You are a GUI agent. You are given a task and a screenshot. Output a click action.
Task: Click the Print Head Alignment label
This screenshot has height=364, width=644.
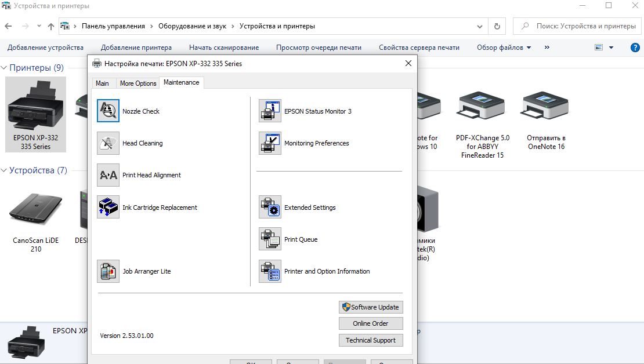point(151,175)
